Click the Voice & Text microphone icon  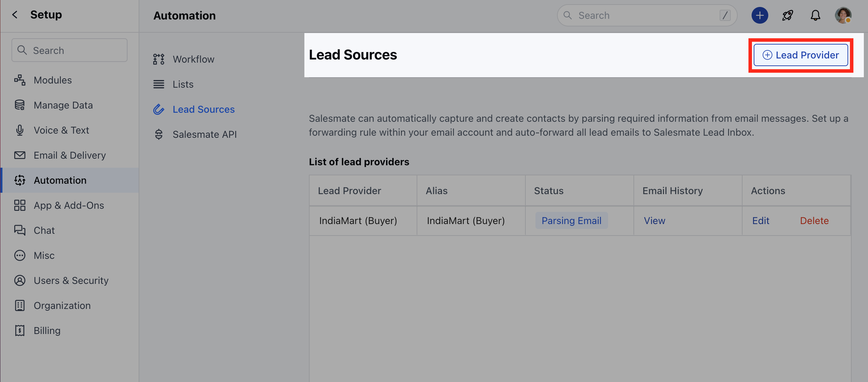tap(20, 130)
